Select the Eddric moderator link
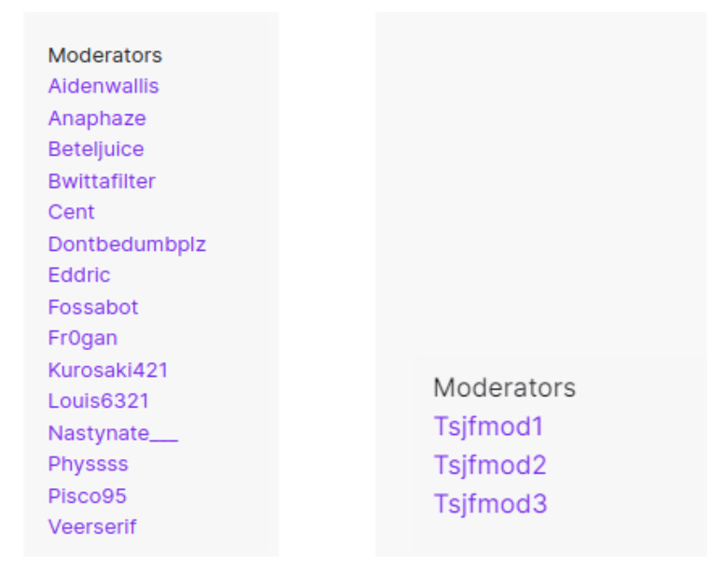 tap(79, 275)
